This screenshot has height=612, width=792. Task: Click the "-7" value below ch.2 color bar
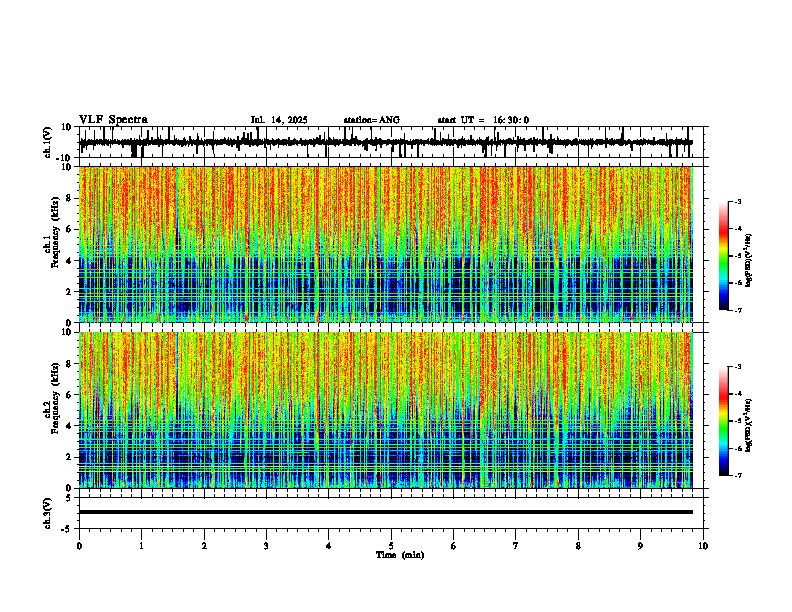pyautogui.click(x=737, y=475)
